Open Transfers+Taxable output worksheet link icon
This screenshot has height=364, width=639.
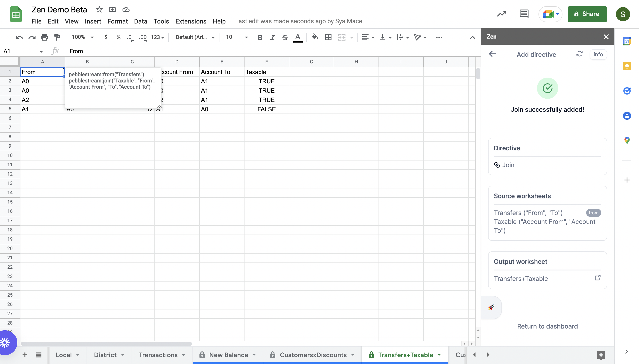click(x=597, y=278)
